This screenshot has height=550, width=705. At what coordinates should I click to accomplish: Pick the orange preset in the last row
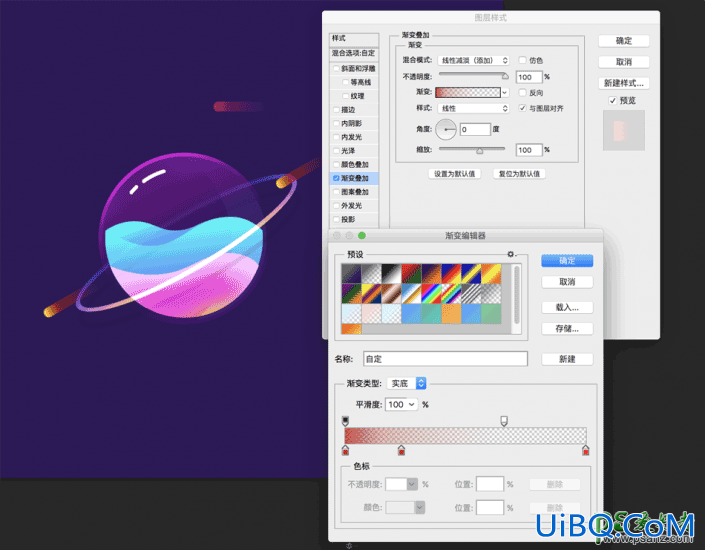click(x=351, y=329)
